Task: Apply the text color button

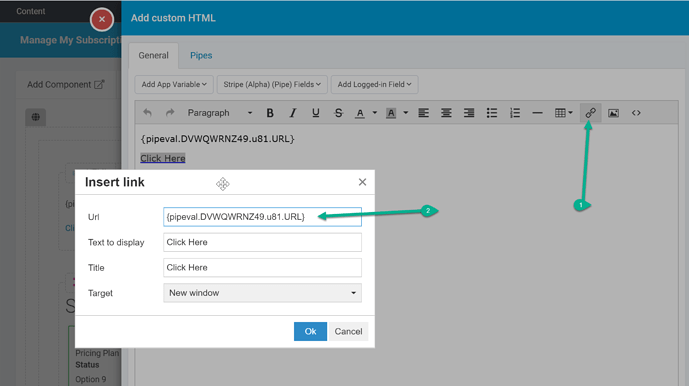Action: tap(360, 113)
